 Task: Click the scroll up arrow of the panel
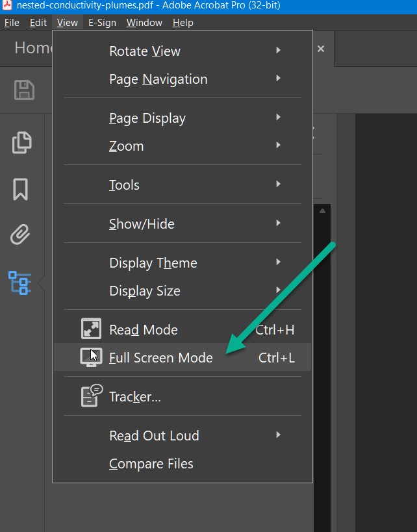pos(322,211)
